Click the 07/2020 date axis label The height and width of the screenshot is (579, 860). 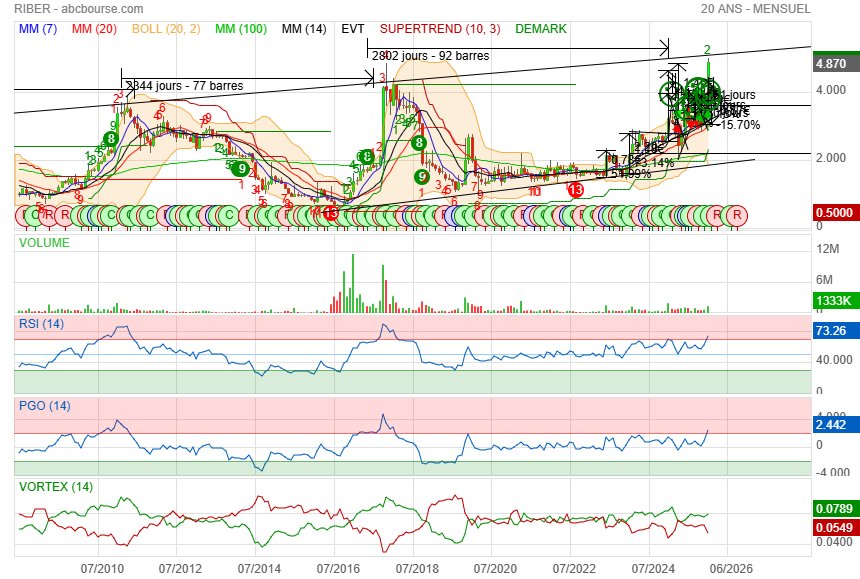495,569
